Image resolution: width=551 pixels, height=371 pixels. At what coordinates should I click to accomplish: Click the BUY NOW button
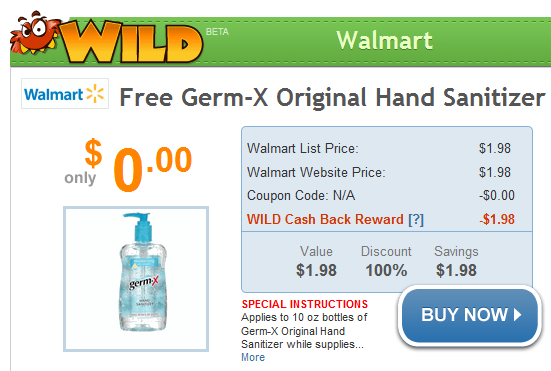click(x=469, y=315)
